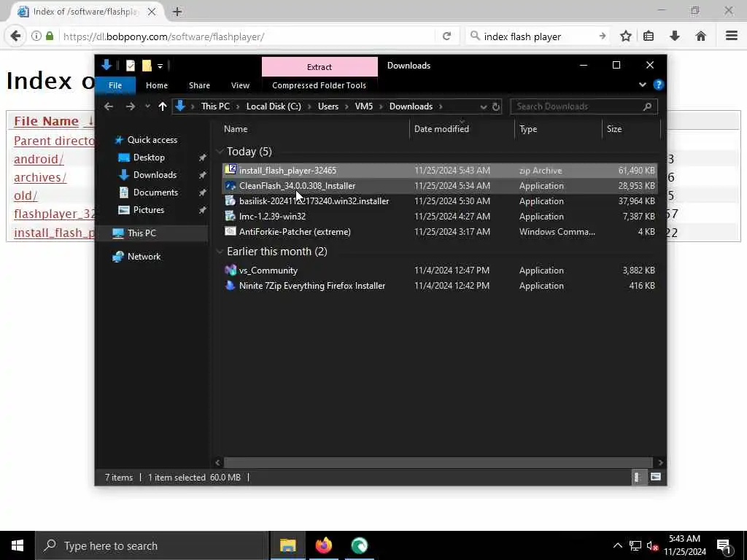Viewport: 747px width, 560px height.
Task: Click Firefox URL address field
Action: pos(247,36)
